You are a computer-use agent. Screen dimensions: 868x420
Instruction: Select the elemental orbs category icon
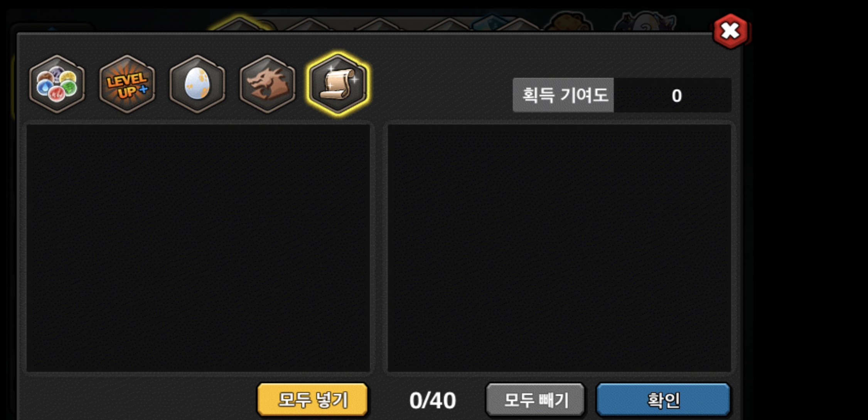coord(57,84)
